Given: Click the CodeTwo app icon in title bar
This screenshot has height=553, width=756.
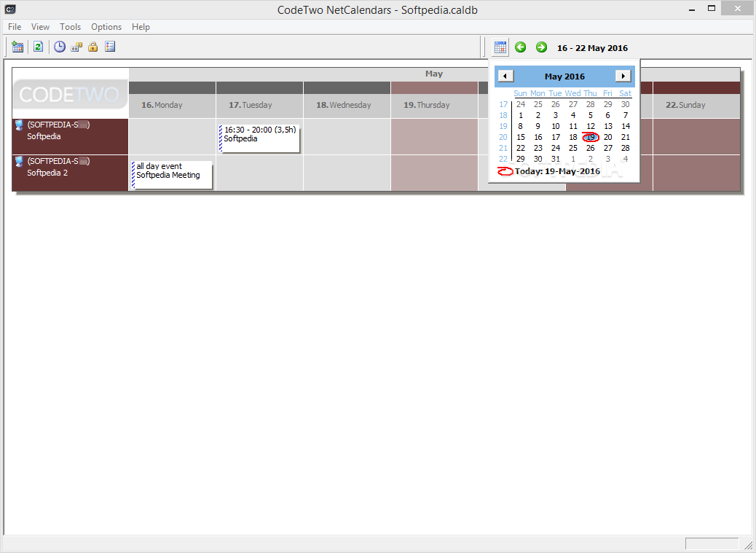Looking at the screenshot, I should click(x=9, y=9).
